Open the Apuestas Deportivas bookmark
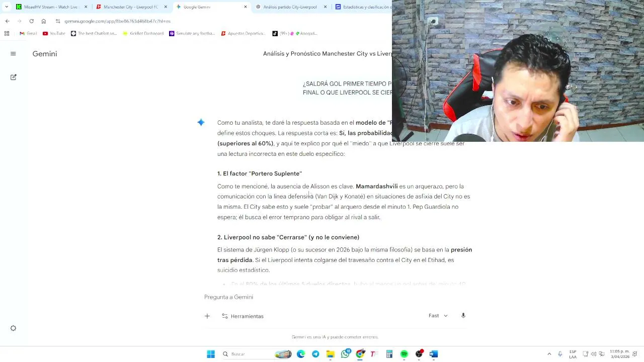The width and height of the screenshot is (644, 362). pos(243,34)
